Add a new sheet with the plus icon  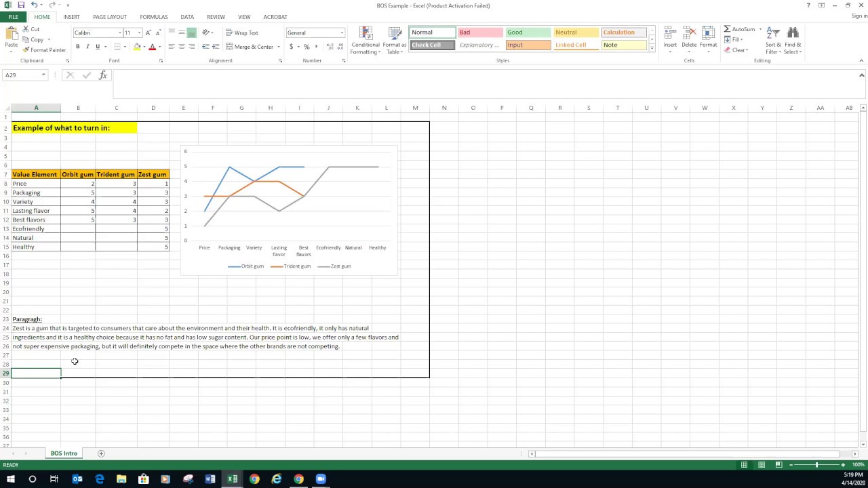(x=101, y=453)
